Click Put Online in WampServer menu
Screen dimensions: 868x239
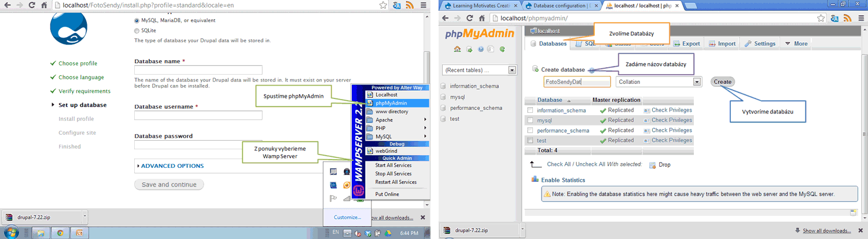pyautogui.click(x=387, y=194)
